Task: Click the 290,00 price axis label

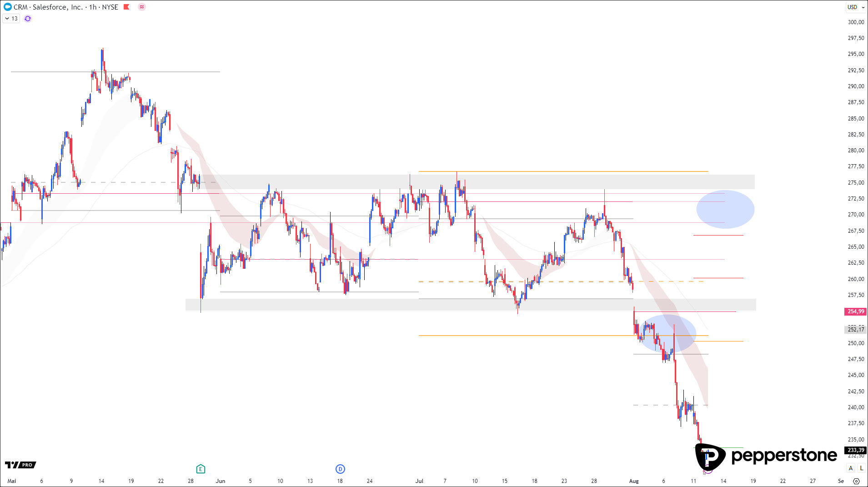Action: [856, 86]
